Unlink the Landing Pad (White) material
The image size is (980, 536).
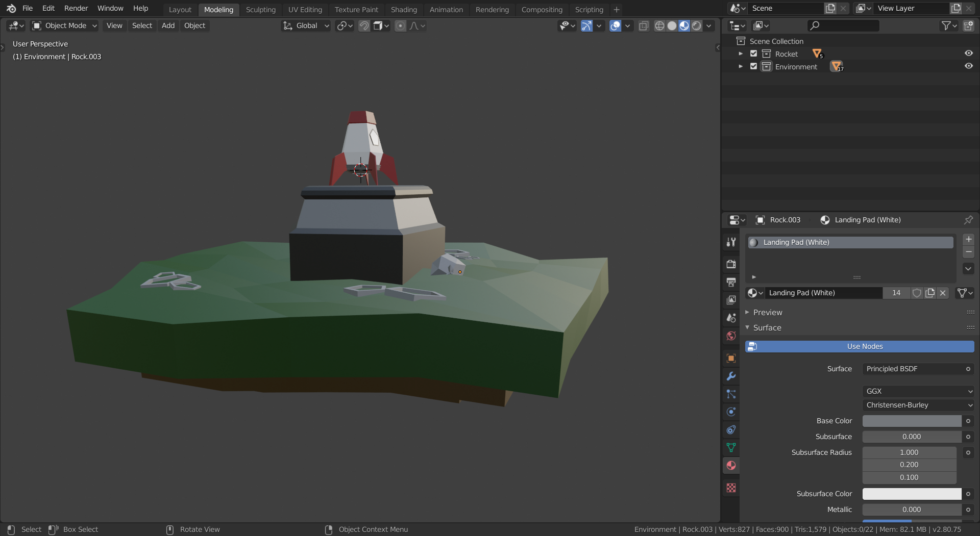click(942, 293)
